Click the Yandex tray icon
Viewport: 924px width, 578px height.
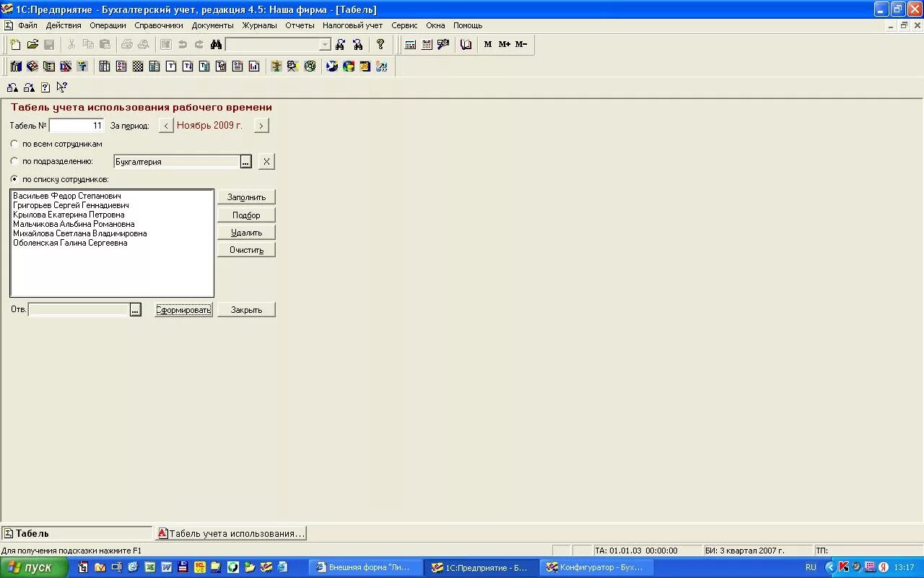(883, 567)
